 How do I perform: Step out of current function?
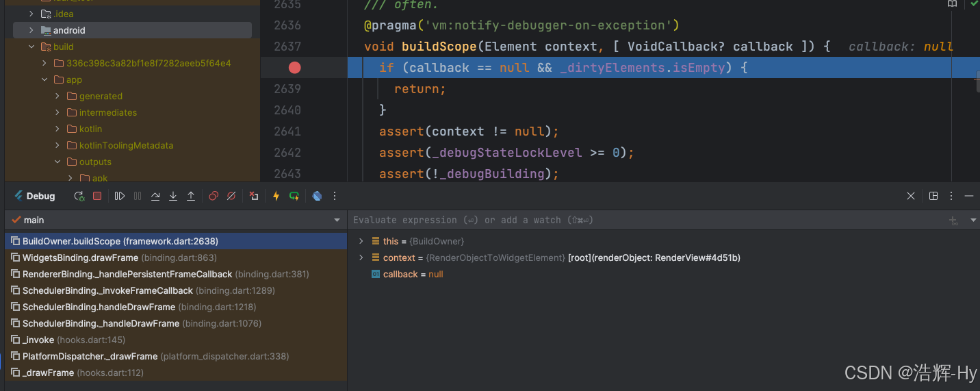point(191,196)
